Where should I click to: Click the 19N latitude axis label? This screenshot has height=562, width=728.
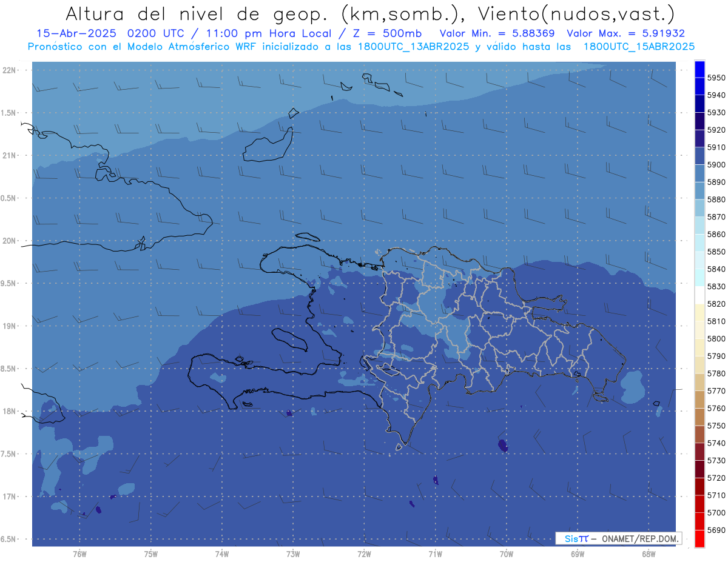point(9,326)
